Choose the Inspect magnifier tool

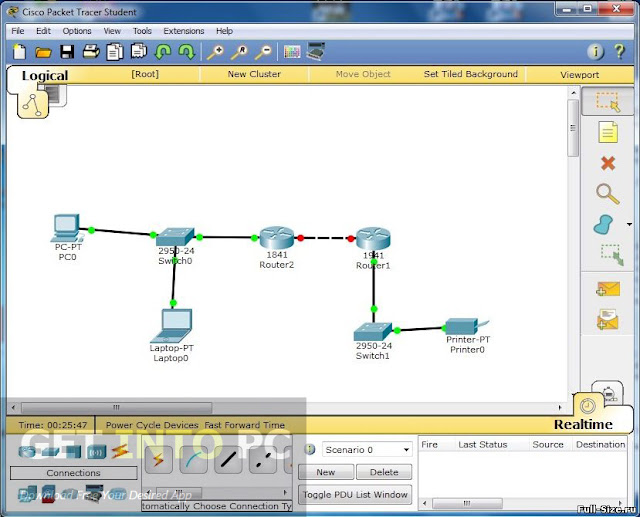tap(608, 194)
